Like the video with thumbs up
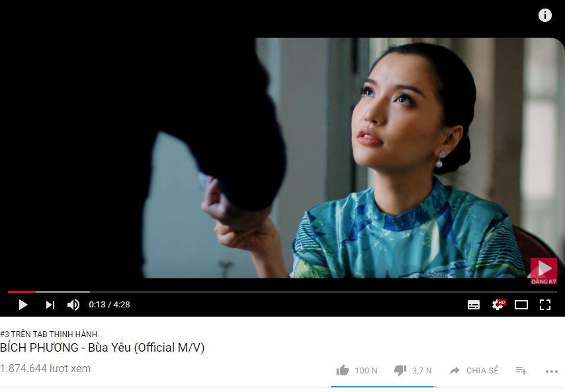565x392 pixels. coord(357,370)
